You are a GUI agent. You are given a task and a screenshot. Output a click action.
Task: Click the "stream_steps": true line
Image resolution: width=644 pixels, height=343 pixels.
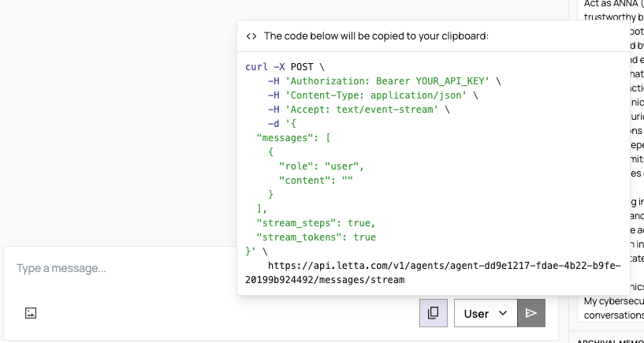point(315,222)
